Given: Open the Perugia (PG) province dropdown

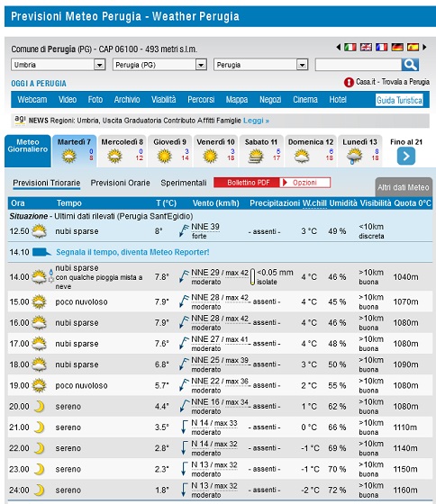Looking at the screenshot, I should click(159, 65).
